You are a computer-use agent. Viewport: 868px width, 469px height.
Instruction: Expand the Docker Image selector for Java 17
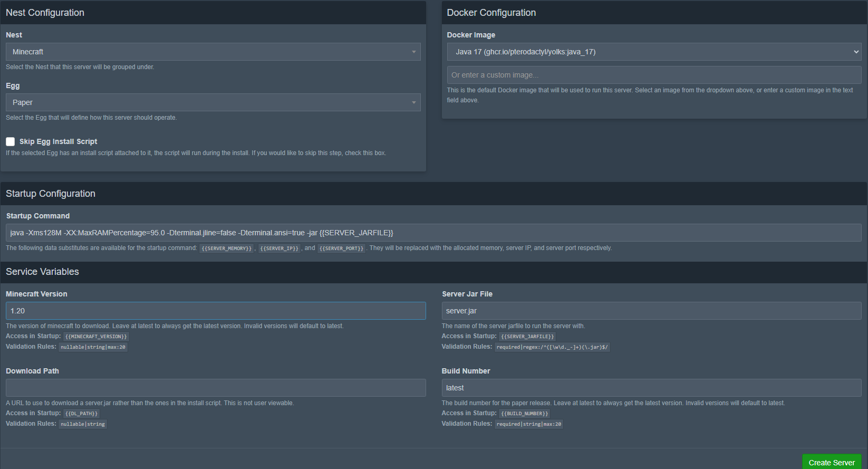[654, 52]
